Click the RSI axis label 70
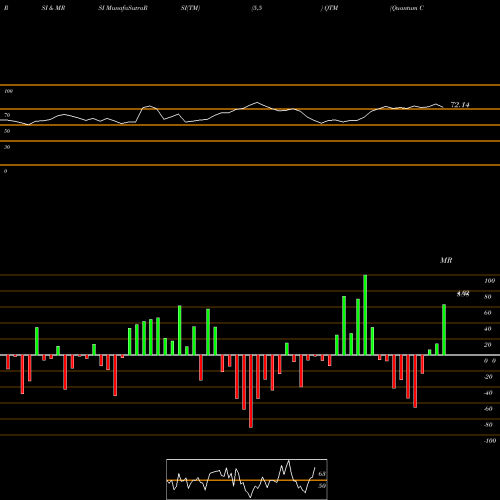 [7, 115]
